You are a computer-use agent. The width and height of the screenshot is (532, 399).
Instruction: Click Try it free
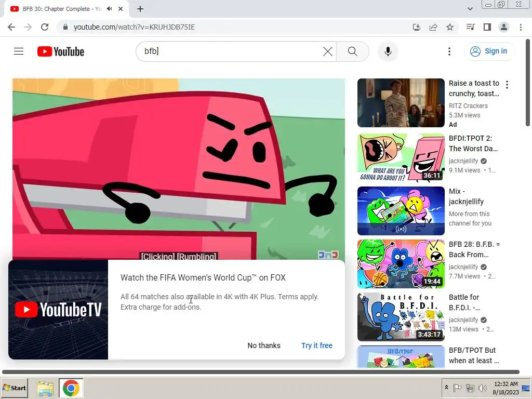pyautogui.click(x=317, y=345)
